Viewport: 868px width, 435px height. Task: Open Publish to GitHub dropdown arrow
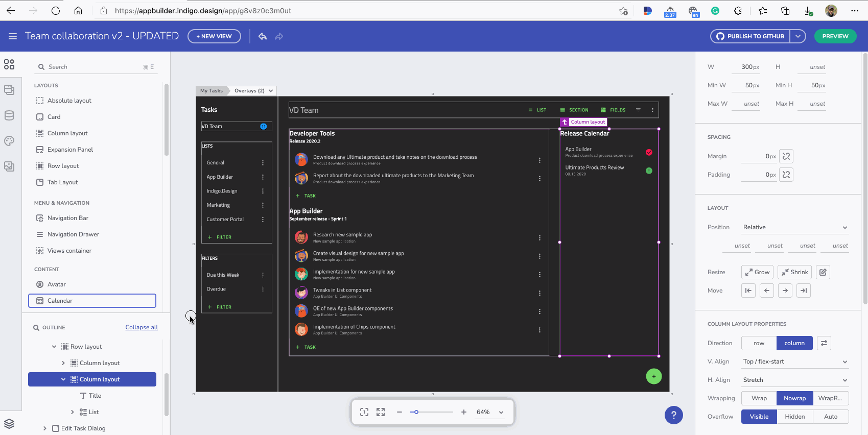(797, 36)
